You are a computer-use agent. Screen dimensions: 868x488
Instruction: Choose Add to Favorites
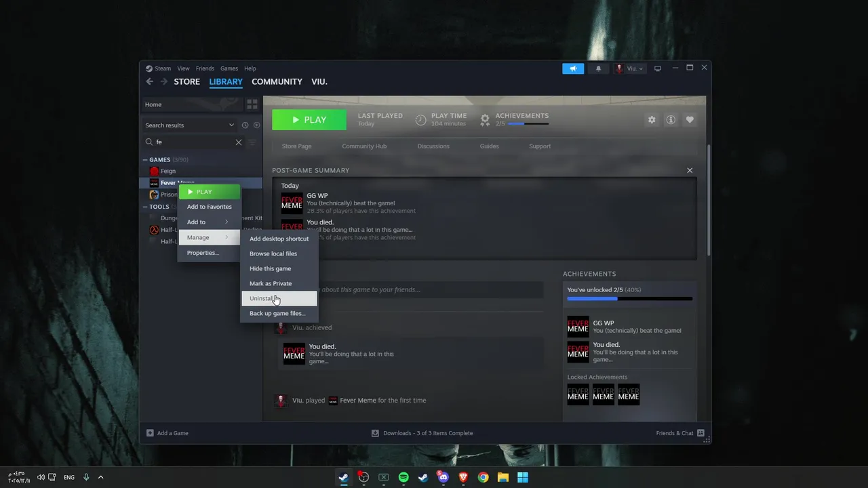(x=209, y=207)
